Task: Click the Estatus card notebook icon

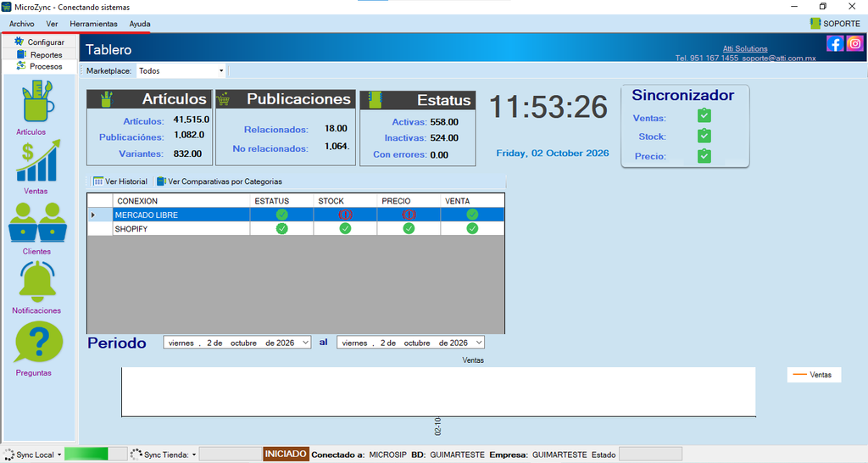Action: point(375,100)
